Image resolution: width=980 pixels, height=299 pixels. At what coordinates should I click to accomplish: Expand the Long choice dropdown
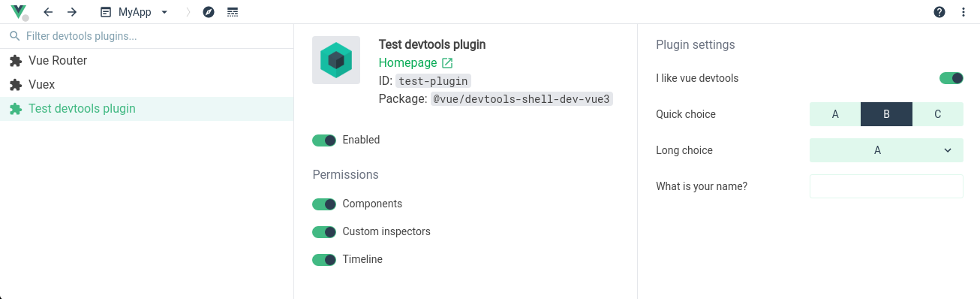pos(886,150)
